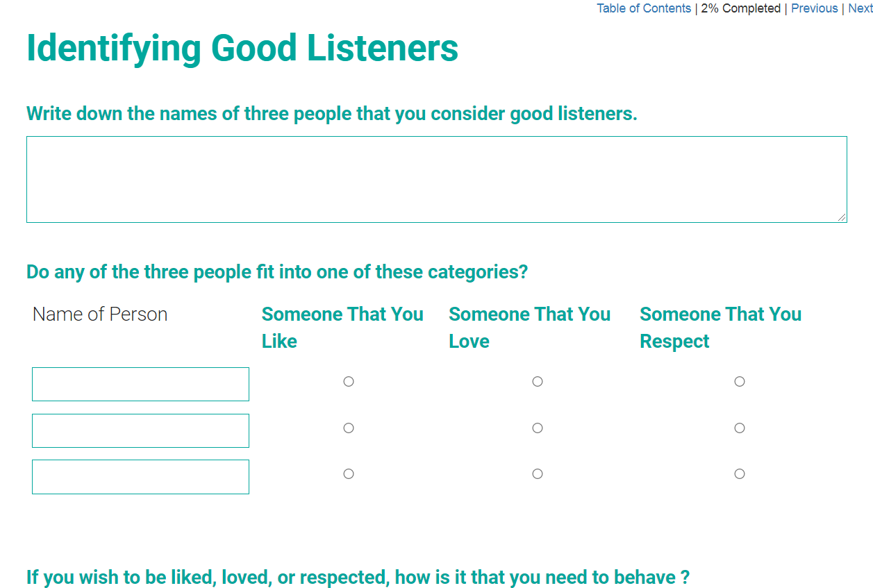
Task: Select 'Someone That You Like' for second person
Action: [x=349, y=428]
